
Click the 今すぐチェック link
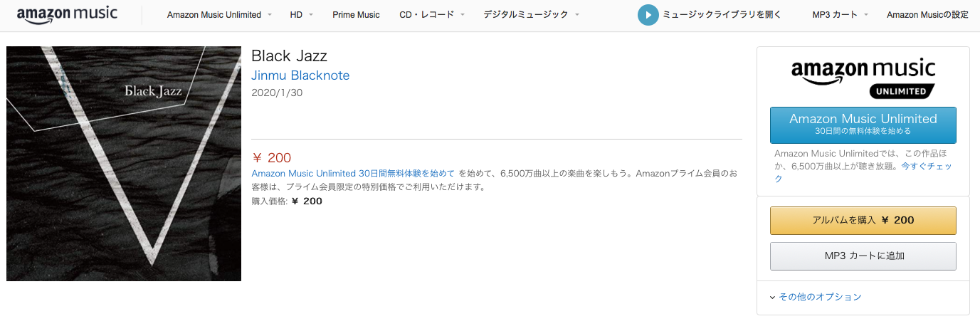click(x=863, y=172)
